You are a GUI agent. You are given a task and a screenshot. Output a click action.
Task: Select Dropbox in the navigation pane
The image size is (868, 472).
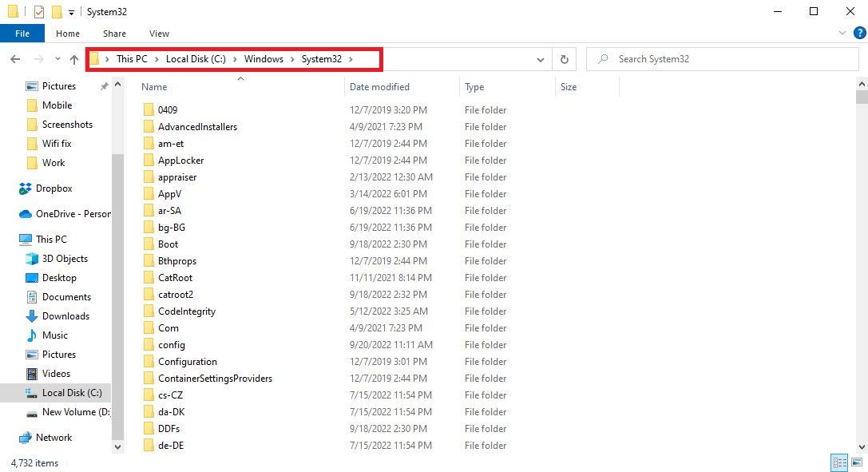(x=54, y=188)
